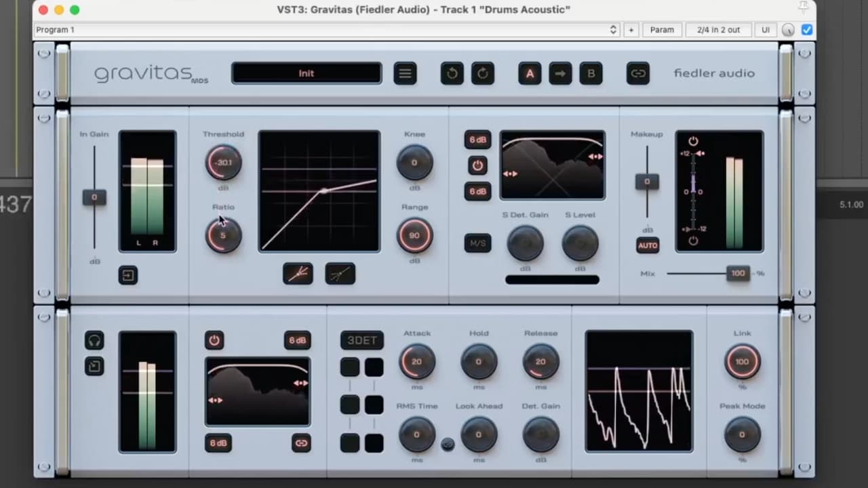
Task: Click the 3DET detector button
Action: point(361,340)
